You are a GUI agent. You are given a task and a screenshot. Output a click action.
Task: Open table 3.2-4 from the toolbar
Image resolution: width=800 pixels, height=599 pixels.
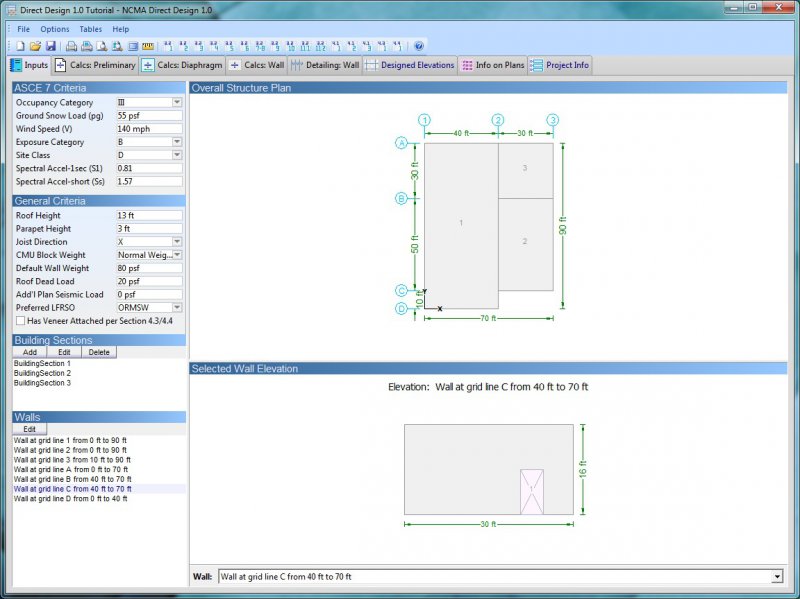(x=214, y=46)
